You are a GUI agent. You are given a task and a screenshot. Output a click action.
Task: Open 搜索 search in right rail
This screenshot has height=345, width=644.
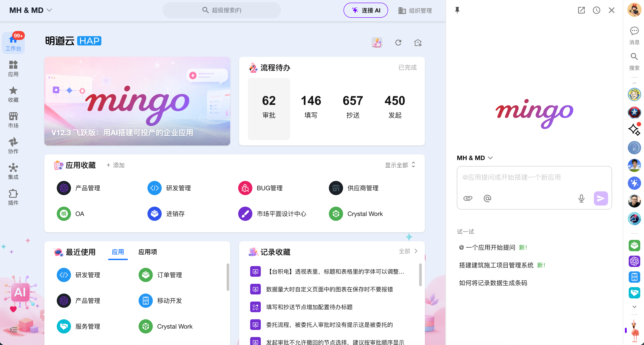(634, 61)
